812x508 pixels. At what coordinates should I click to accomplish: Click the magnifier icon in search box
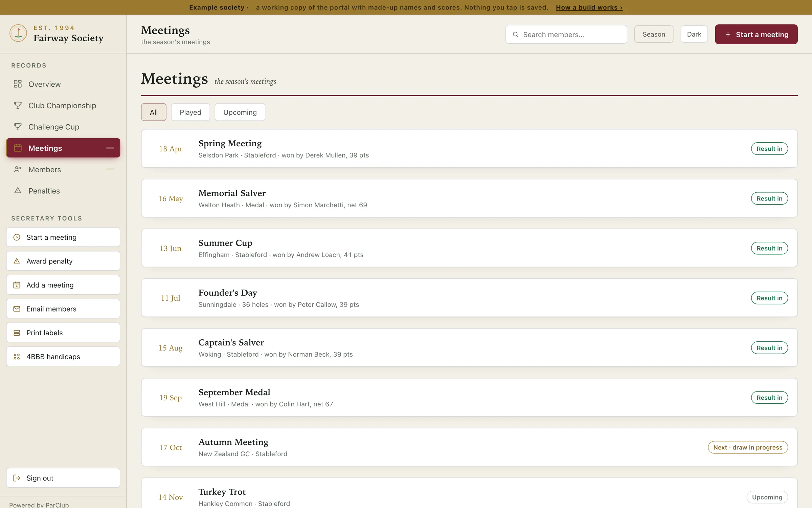coord(516,35)
